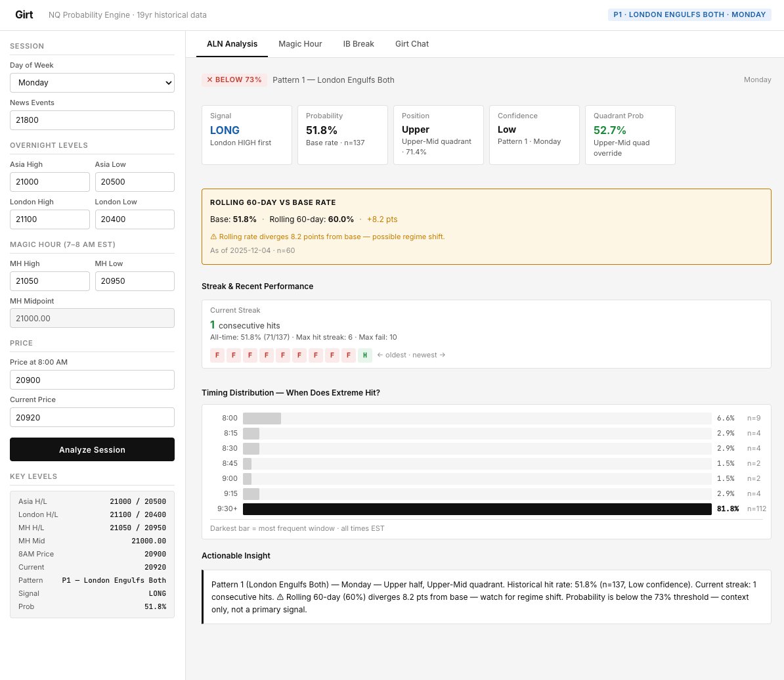Open the Magic Hour tab

300,44
